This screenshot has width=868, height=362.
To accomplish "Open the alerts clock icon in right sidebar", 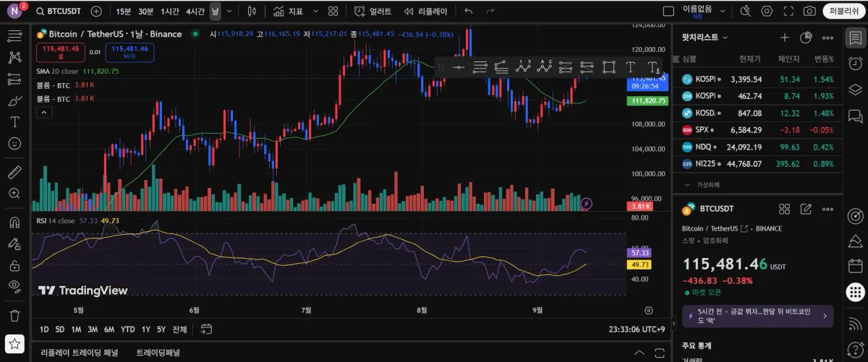I will [855, 64].
